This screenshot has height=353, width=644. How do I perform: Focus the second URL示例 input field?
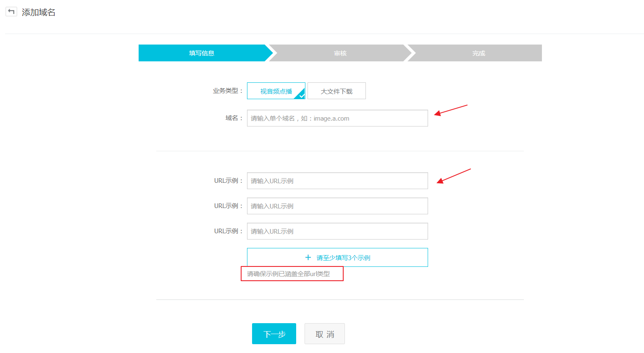tap(337, 206)
